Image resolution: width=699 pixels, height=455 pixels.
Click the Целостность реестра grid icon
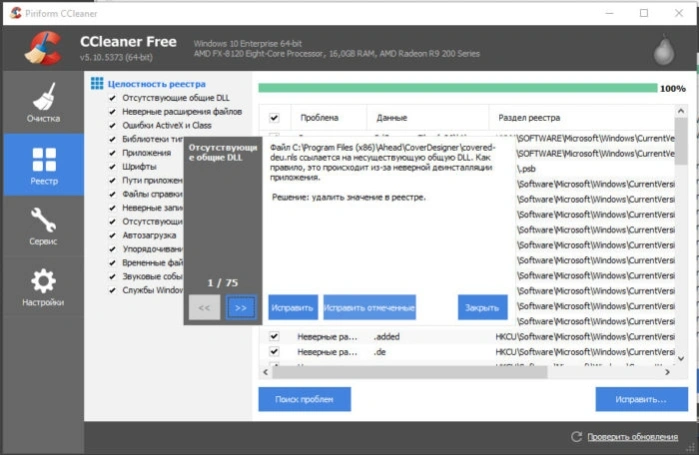[97, 83]
